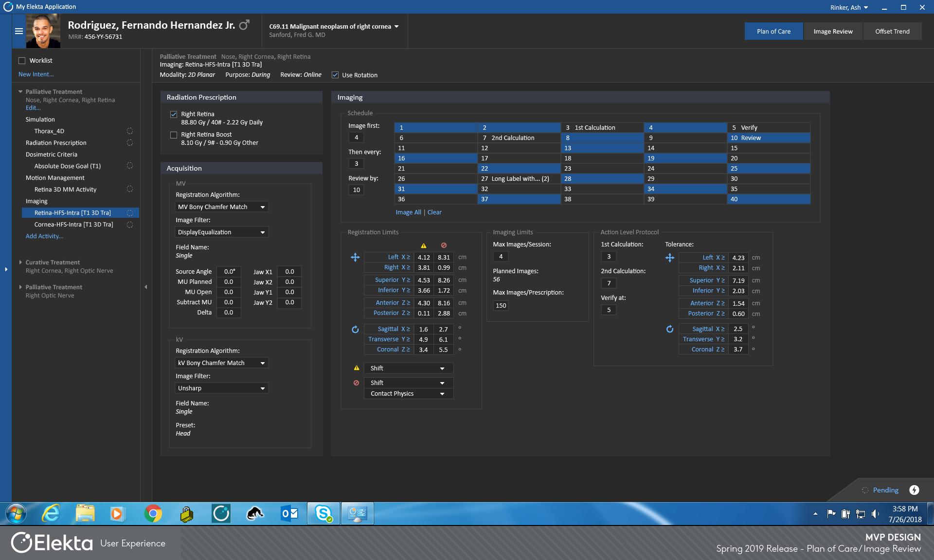Image resolution: width=934 pixels, height=560 pixels.
Task: Click the Image All link
Action: 408,212
